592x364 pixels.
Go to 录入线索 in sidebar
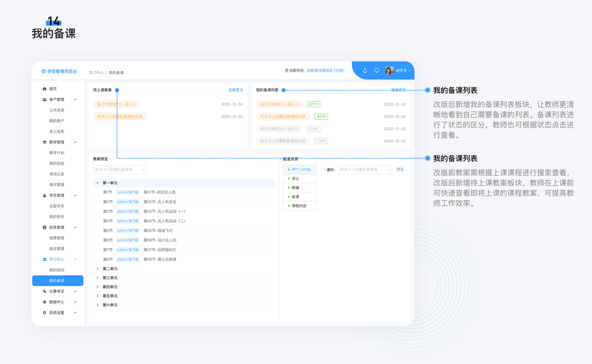tap(56, 132)
